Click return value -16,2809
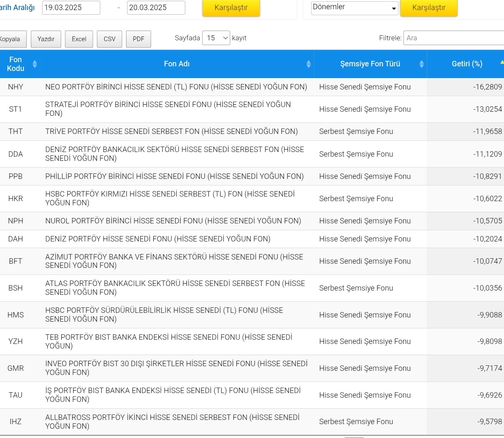 pyautogui.click(x=487, y=87)
